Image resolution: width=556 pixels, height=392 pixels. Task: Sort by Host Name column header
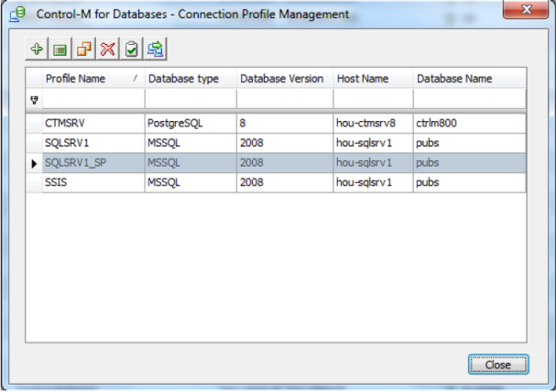coord(374,79)
